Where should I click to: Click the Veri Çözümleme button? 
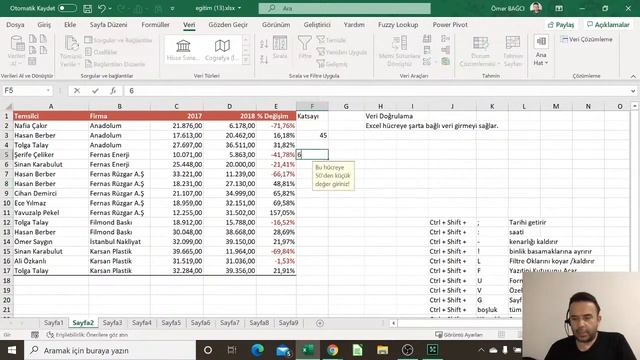(x=587, y=40)
